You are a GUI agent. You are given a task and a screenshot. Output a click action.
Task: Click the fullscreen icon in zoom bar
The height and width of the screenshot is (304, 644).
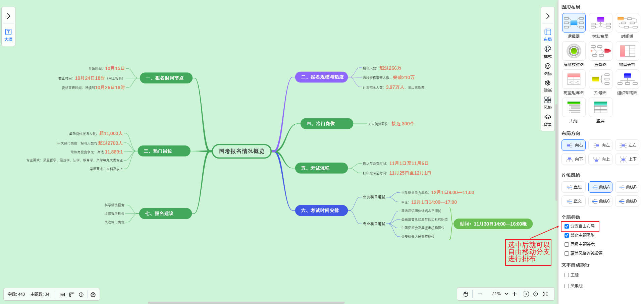pyautogui.click(x=545, y=294)
